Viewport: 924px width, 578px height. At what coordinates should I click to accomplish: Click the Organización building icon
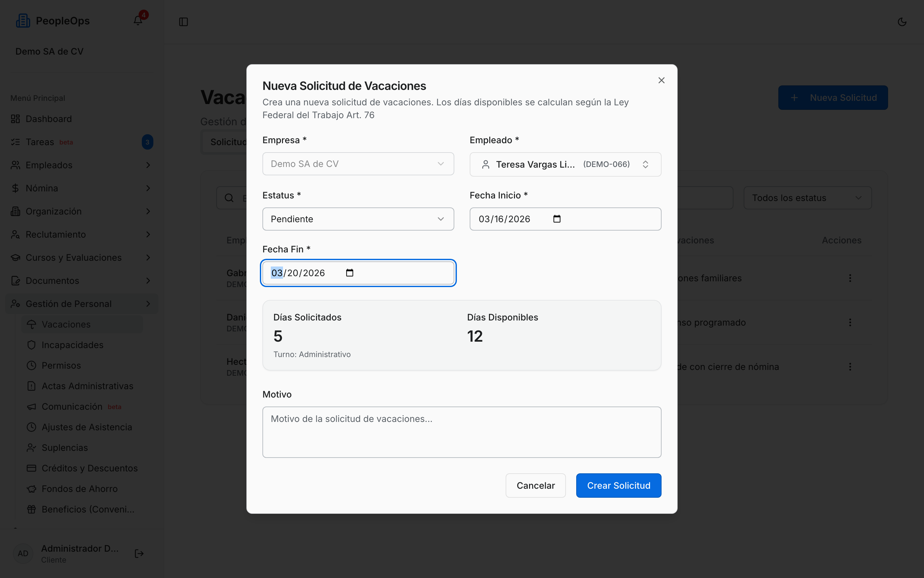pos(15,211)
